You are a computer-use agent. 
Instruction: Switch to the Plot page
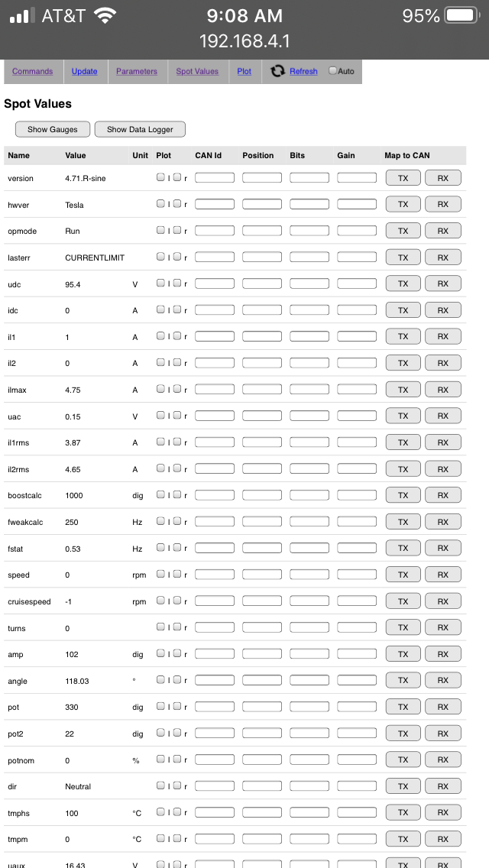(244, 71)
